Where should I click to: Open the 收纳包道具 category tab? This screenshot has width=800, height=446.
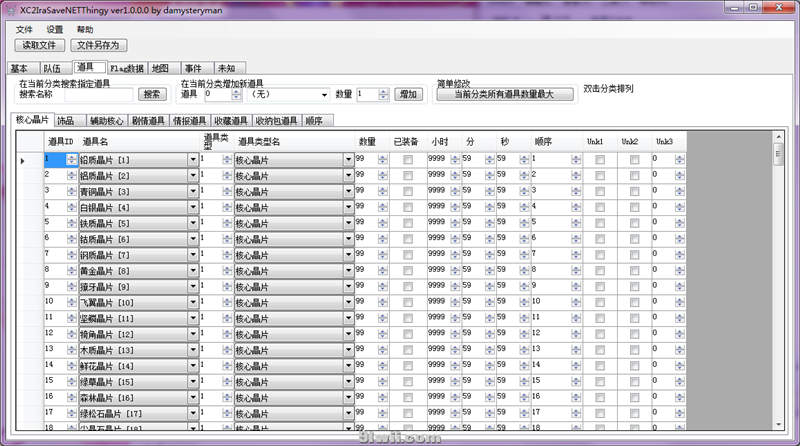click(x=277, y=120)
